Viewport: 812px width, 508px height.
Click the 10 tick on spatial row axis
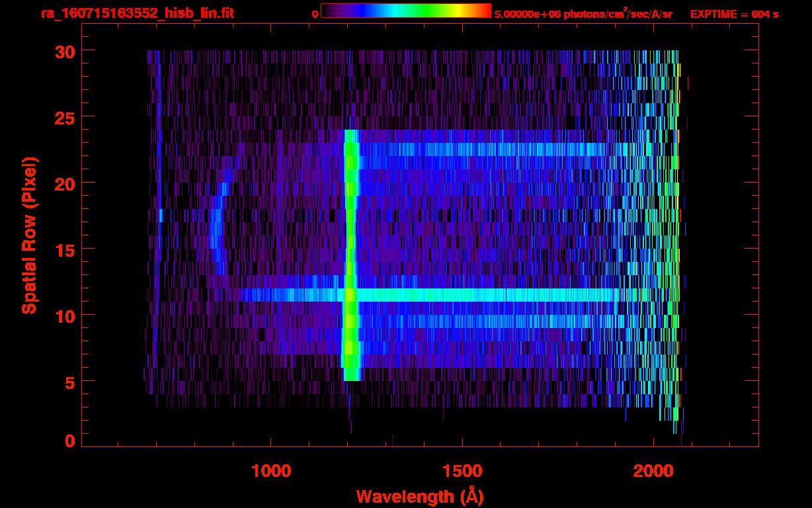[65, 316]
